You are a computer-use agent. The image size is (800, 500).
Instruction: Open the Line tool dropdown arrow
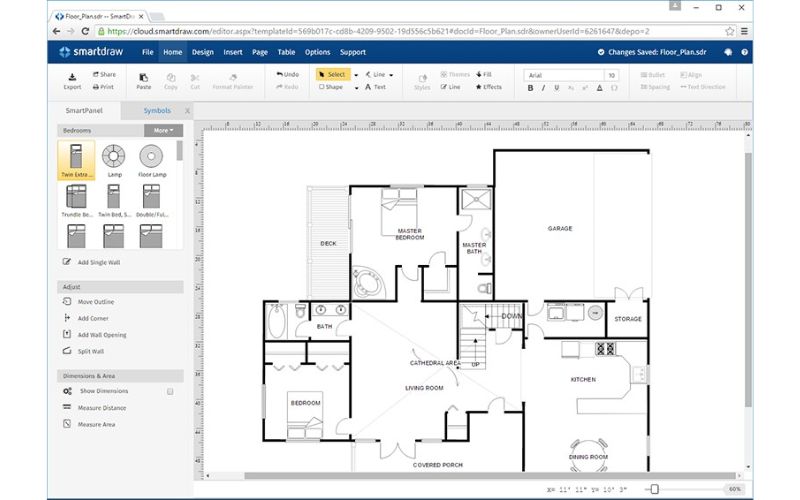coord(391,75)
